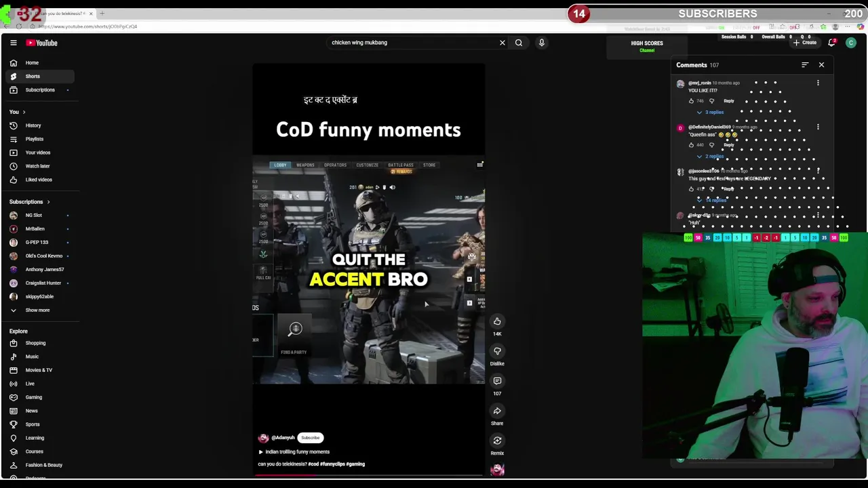Like the Short with thumbs-up icon
868x488 pixels.
(497, 321)
